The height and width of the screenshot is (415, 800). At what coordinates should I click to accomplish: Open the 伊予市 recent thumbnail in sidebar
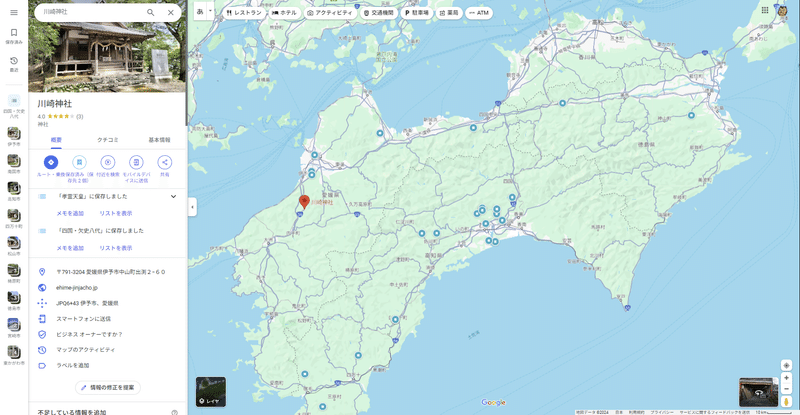[x=14, y=136]
